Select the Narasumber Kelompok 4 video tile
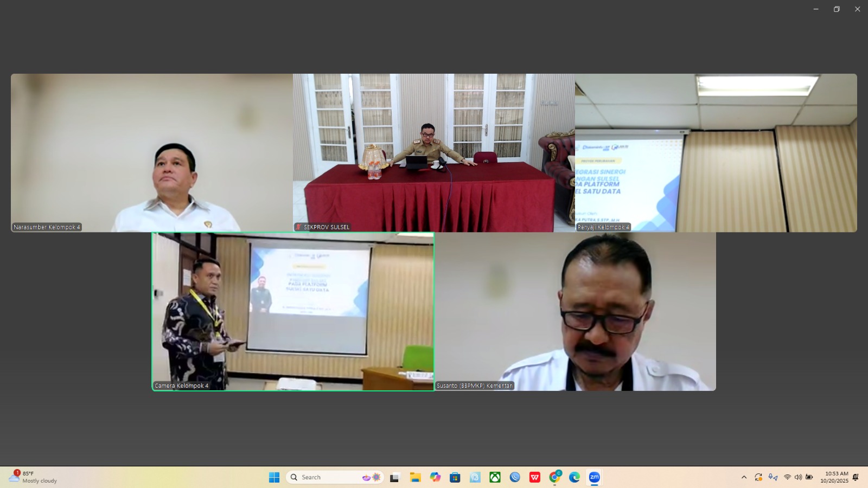Image resolution: width=868 pixels, height=488 pixels. click(152, 152)
